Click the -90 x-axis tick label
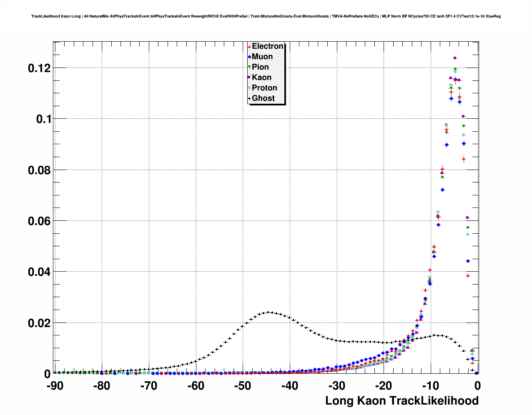532x415 pixels. (55, 386)
